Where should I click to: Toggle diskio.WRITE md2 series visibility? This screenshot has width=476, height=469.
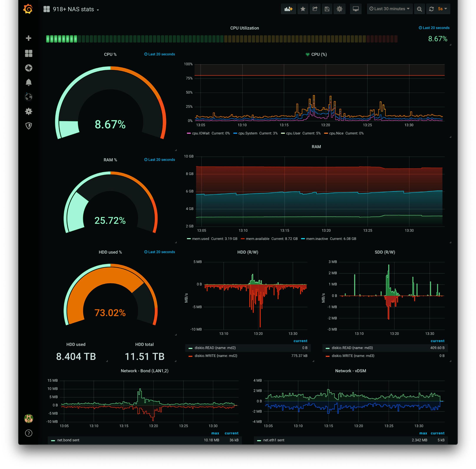pos(216,356)
